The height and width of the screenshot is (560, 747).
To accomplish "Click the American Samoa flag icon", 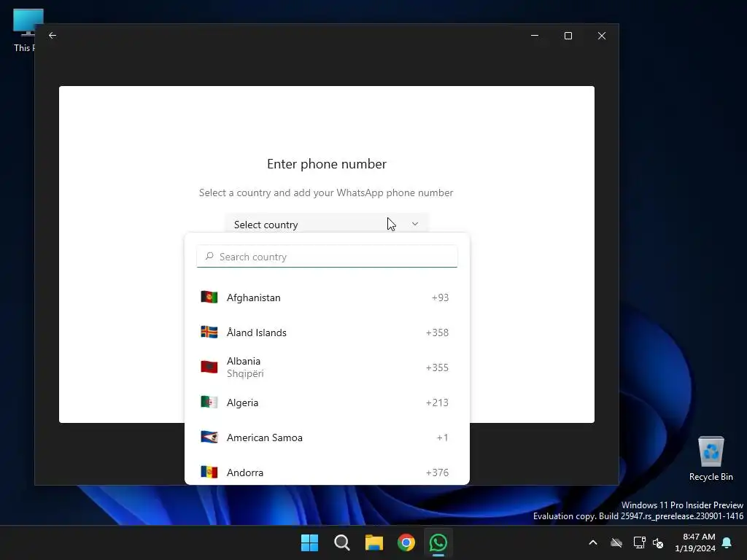I will [209, 437].
